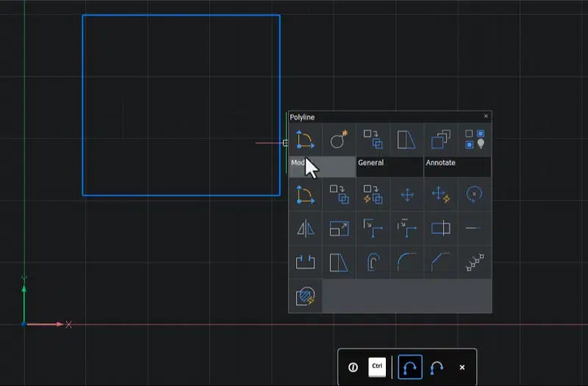Click the open-top bracket polyline icon
Image resolution: width=588 pixels, height=386 pixels.
pos(305,262)
